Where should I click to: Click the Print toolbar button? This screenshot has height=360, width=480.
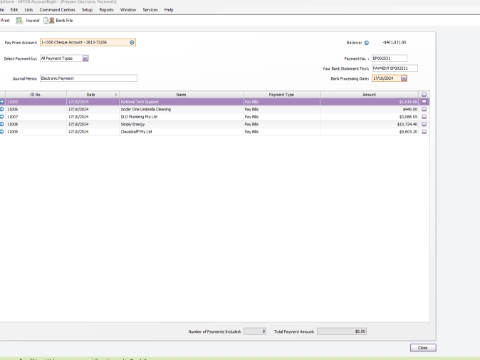click(x=5, y=20)
